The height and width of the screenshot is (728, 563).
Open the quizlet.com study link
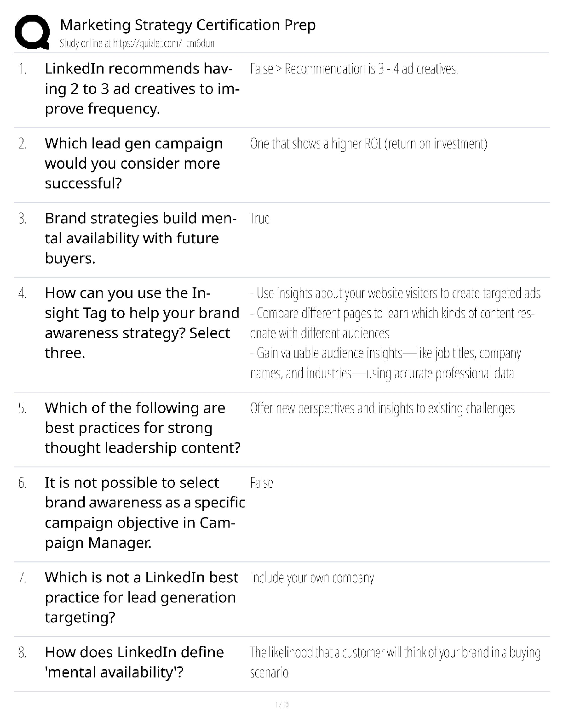(x=164, y=44)
